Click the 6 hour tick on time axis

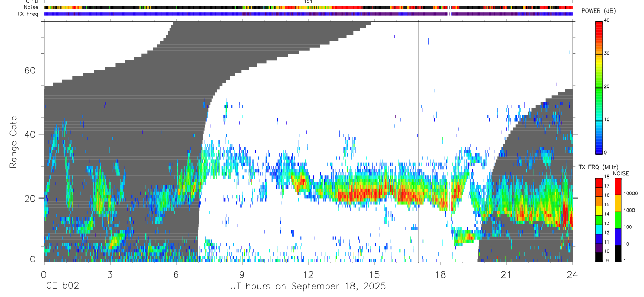point(176,274)
